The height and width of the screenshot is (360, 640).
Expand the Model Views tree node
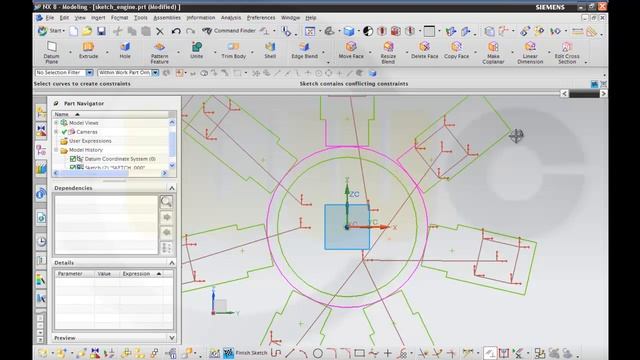[56, 123]
